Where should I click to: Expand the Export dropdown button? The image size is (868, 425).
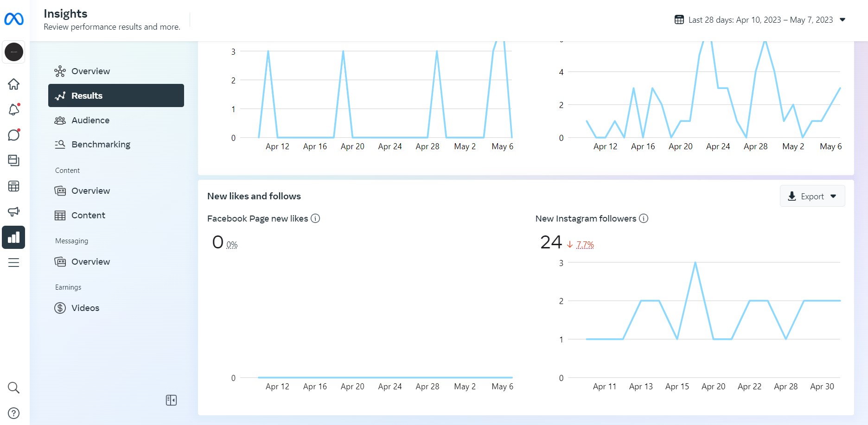[812, 196]
